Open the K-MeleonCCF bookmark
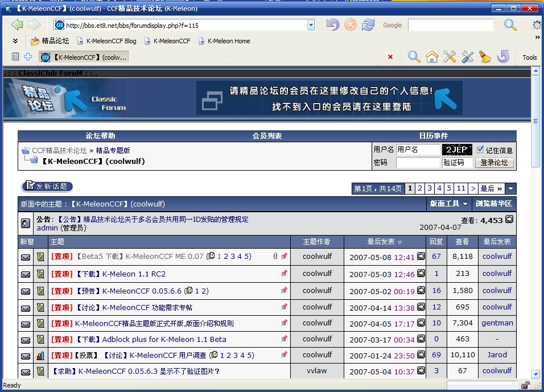This screenshot has height=392, width=544. click(167, 41)
